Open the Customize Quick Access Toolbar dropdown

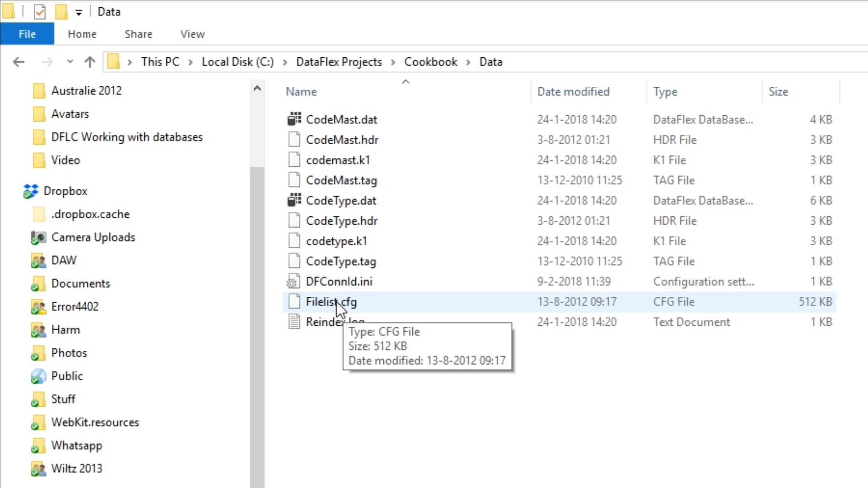click(79, 13)
